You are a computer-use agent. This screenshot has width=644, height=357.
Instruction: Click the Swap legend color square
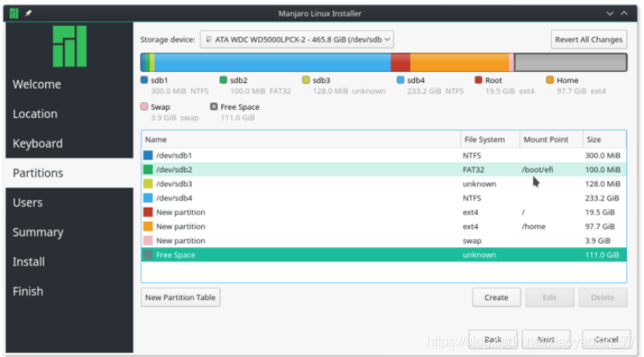[144, 106]
